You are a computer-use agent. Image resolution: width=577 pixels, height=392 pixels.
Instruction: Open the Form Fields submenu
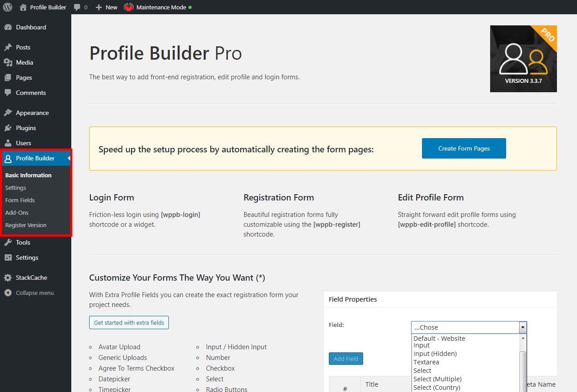[x=20, y=200]
